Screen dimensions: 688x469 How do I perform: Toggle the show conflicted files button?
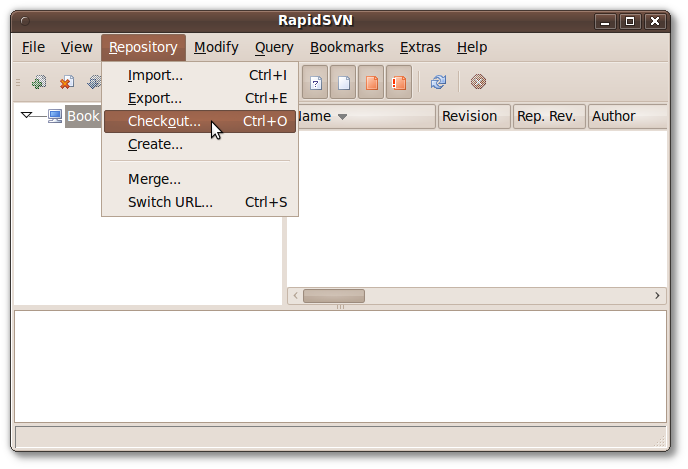tap(399, 82)
